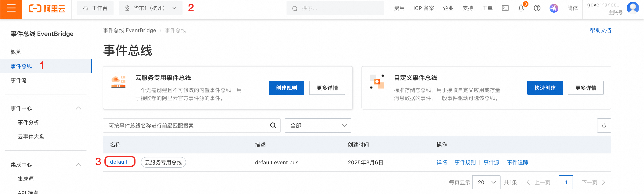Viewport: 644px width, 194px height.
Task: Select 事件总线 in the sidebar
Action: (46, 66)
